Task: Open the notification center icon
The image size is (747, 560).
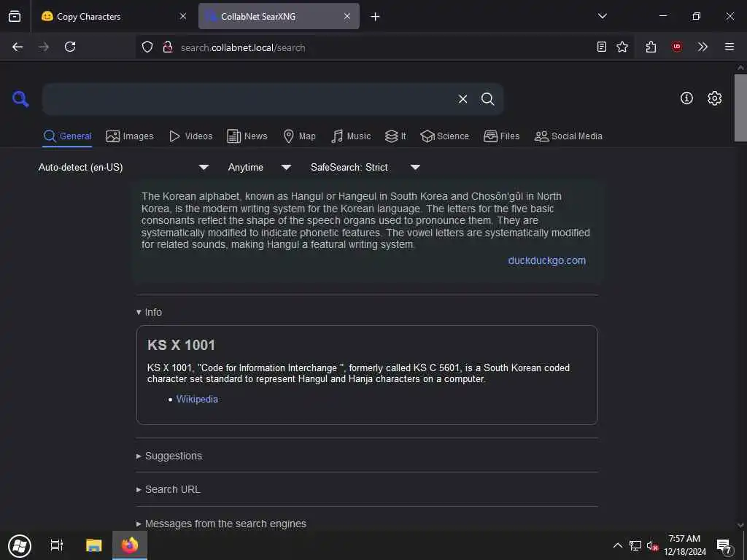Action: pos(724,546)
